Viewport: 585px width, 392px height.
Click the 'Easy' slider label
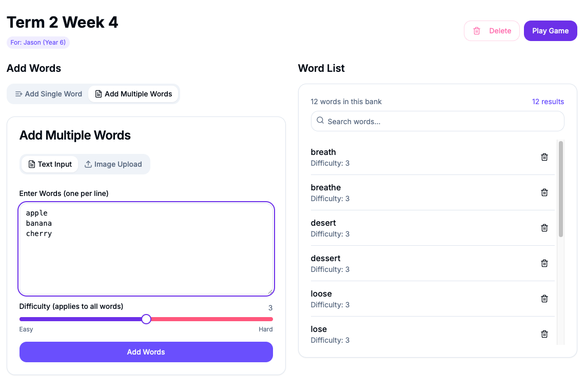point(26,329)
